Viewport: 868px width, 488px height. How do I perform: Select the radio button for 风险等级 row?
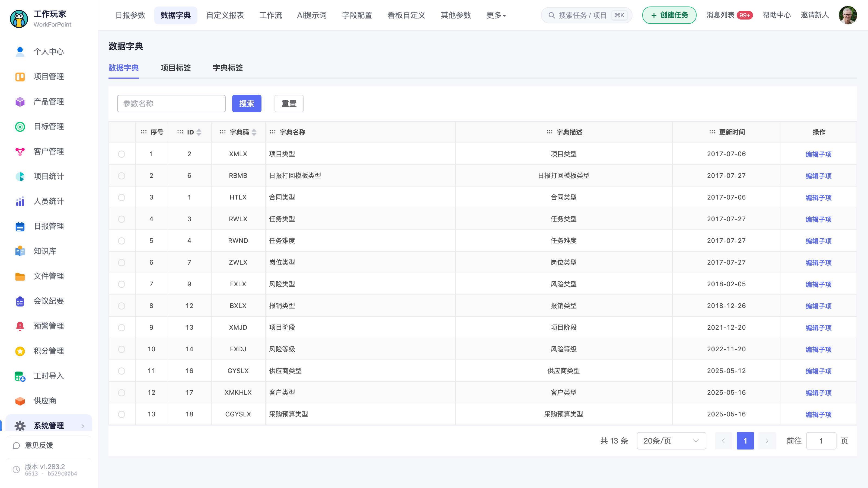pos(122,349)
